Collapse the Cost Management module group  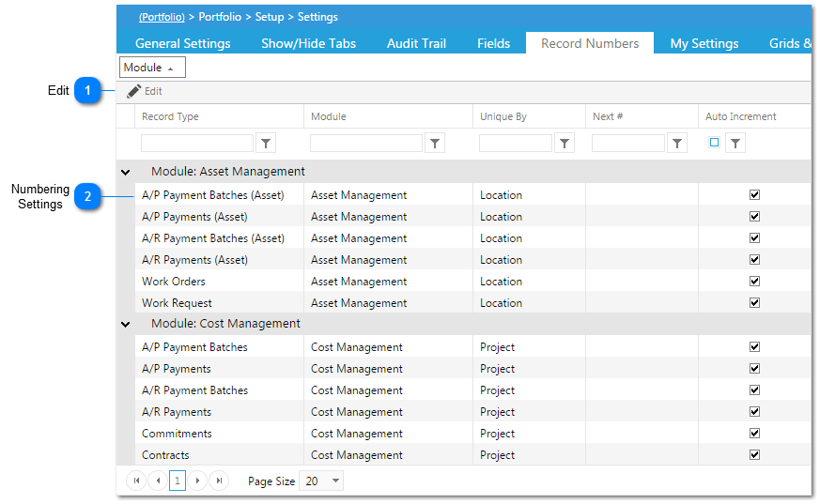[x=126, y=324]
